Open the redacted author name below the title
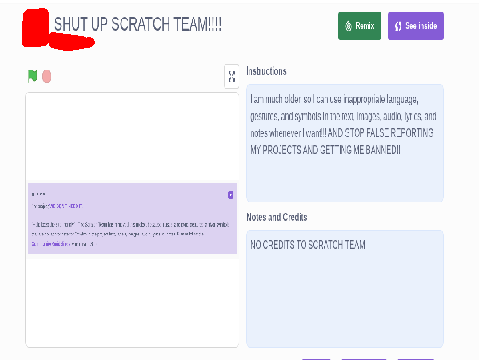The width and height of the screenshot is (480, 360). 72,42
